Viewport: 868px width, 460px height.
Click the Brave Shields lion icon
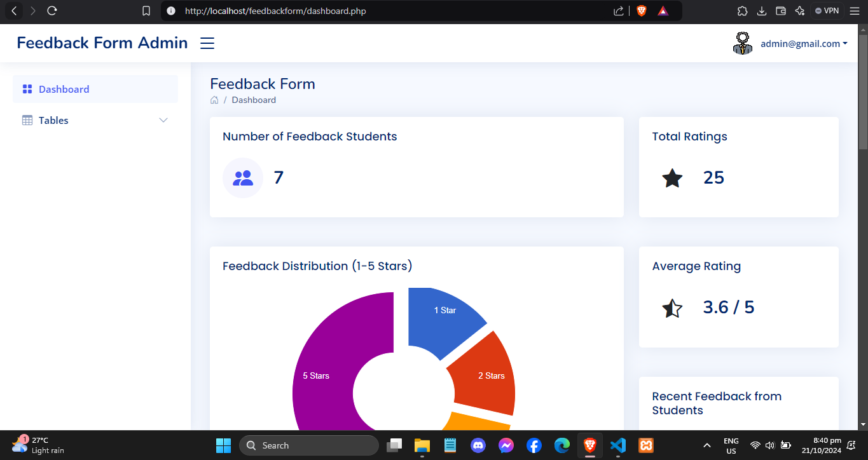pos(641,11)
